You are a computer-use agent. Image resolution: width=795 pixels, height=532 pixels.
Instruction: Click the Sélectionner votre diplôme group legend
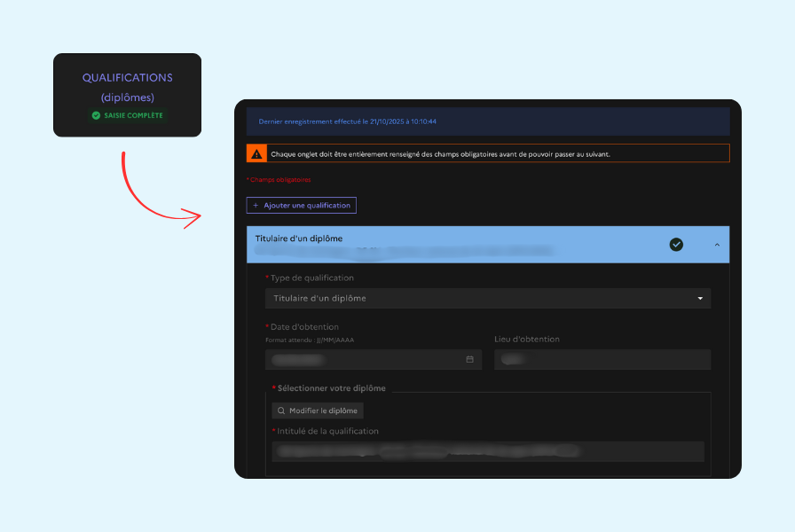click(332, 388)
